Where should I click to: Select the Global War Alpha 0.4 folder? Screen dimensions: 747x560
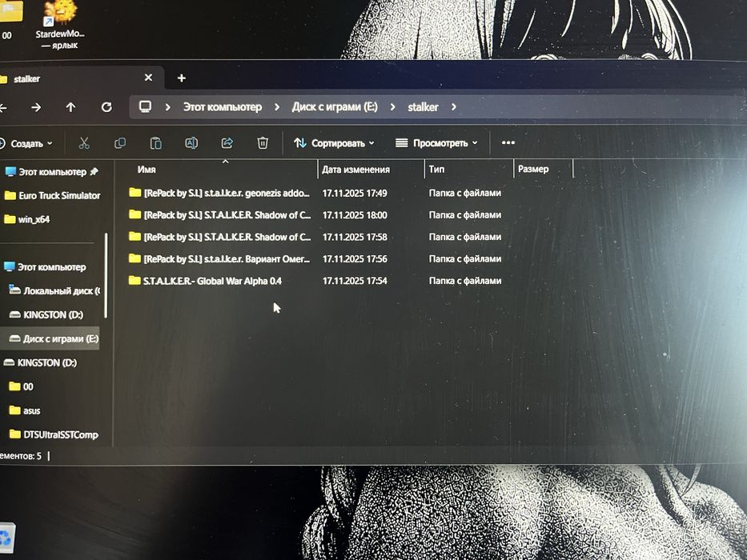tap(212, 281)
